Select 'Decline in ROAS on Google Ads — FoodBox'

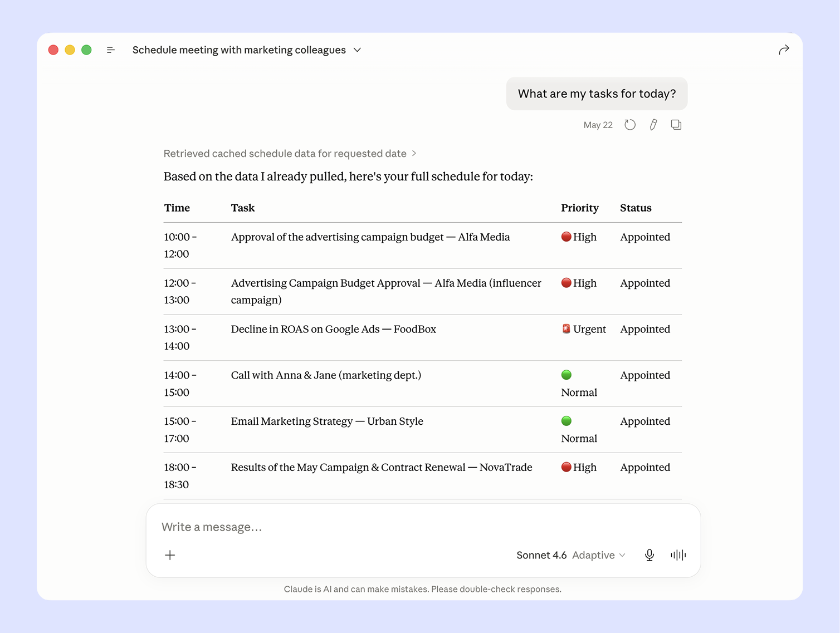(x=334, y=329)
